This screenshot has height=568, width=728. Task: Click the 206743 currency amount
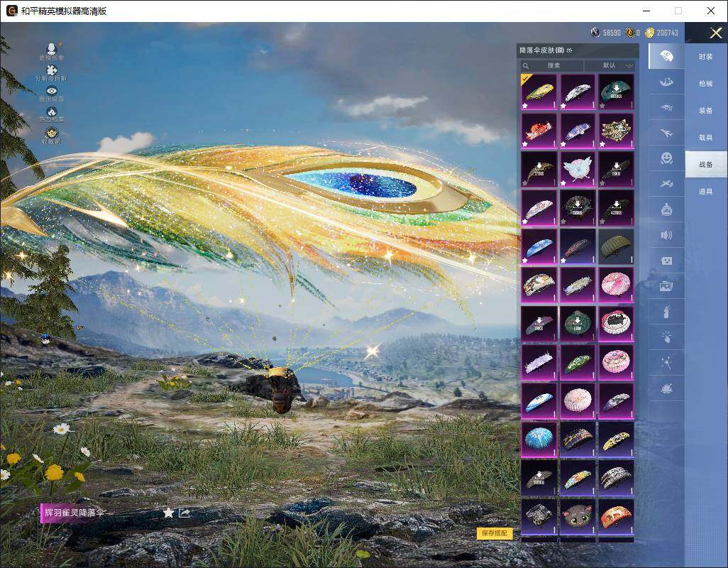coord(668,33)
